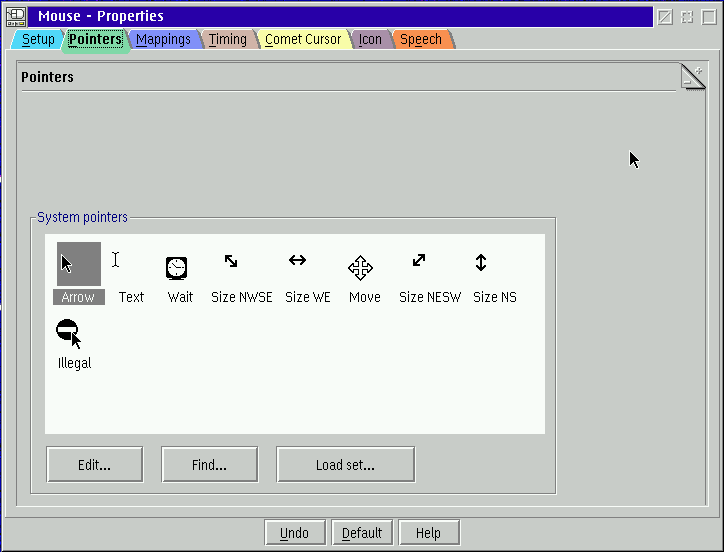724x552 pixels.
Task: Click the Undo button
Action: [x=295, y=533]
